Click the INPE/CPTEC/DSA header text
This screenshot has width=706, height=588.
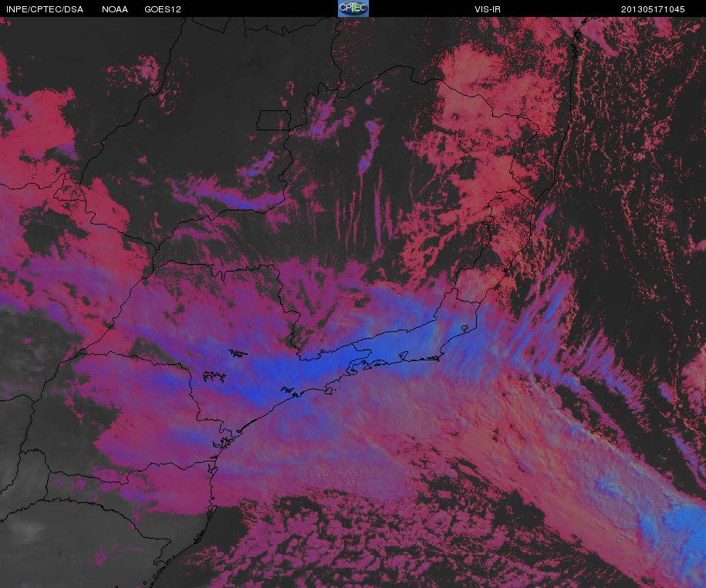45,9
